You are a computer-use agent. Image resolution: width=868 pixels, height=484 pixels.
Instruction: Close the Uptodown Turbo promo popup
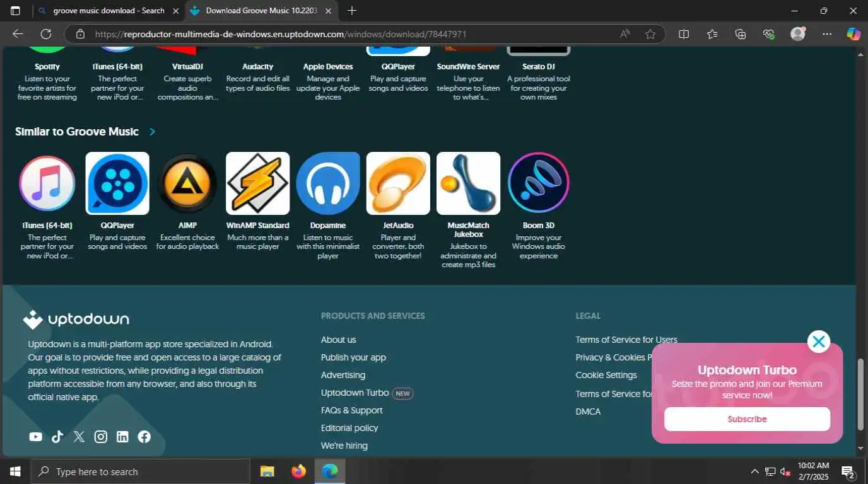[x=819, y=342]
